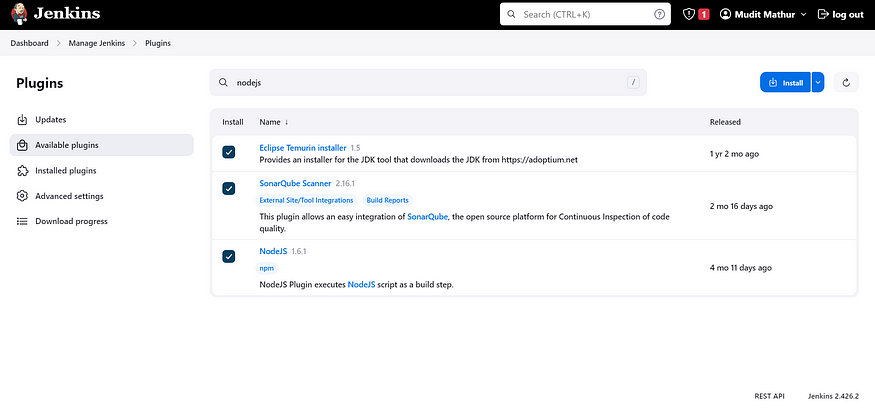
Task: Select Available plugins in the sidebar
Action: click(x=102, y=145)
